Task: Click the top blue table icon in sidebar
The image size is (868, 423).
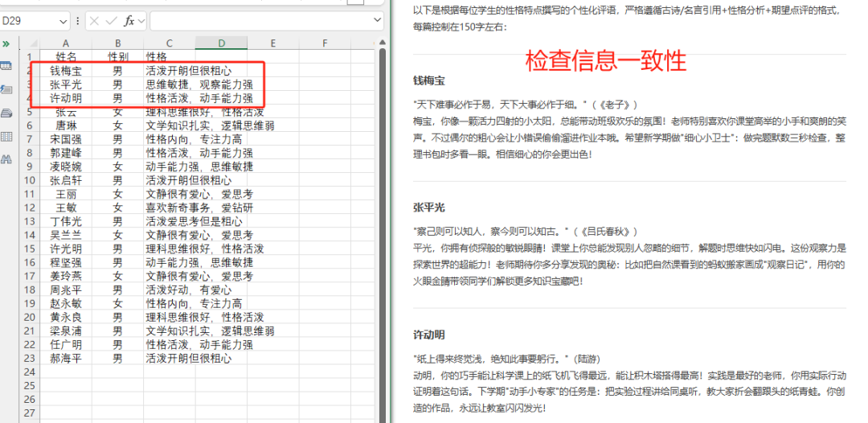Action: click(6, 66)
